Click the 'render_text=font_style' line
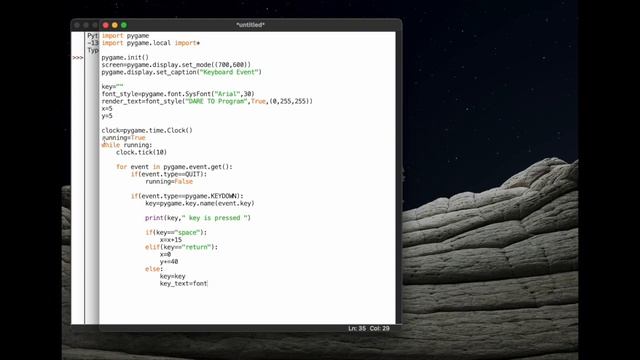This screenshot has height=360, width=640. tap(207, 101)
